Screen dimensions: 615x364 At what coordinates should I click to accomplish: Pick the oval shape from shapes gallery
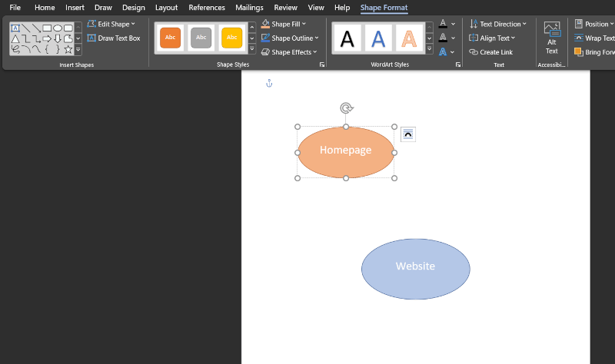[58, 28]
